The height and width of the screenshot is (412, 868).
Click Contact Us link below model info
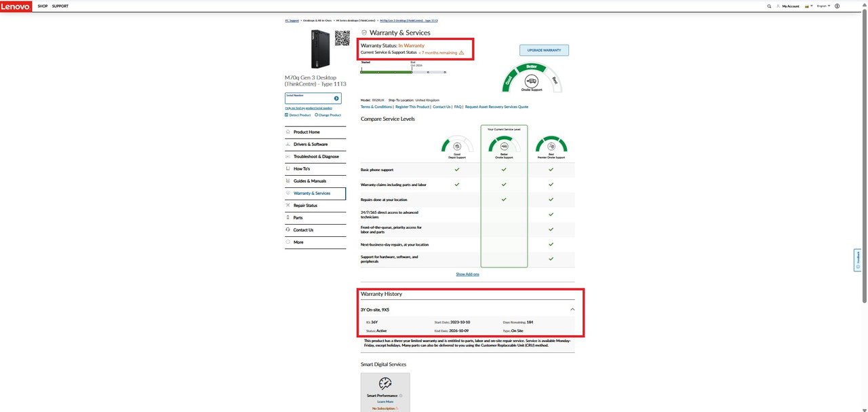pos(441,107)
